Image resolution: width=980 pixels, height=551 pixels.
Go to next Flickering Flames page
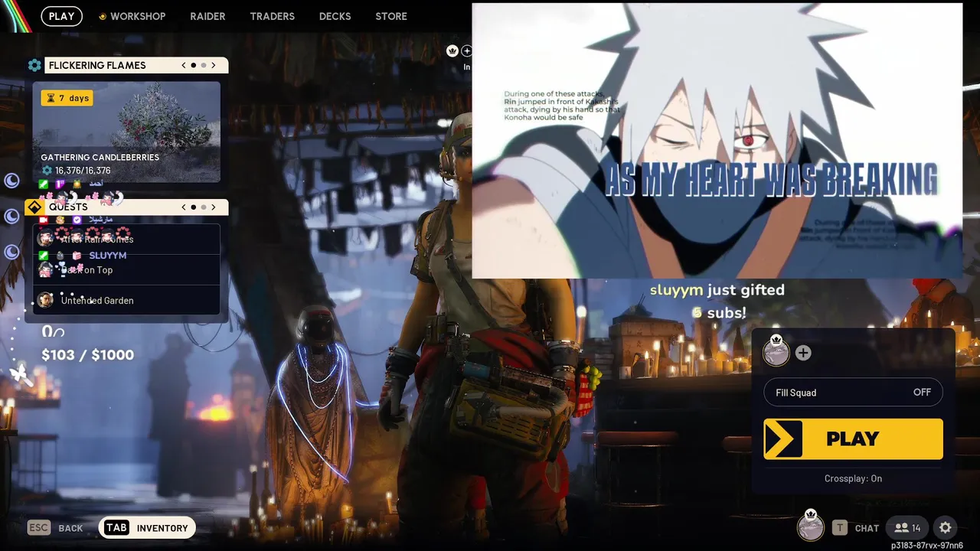(x=214, y=66)
